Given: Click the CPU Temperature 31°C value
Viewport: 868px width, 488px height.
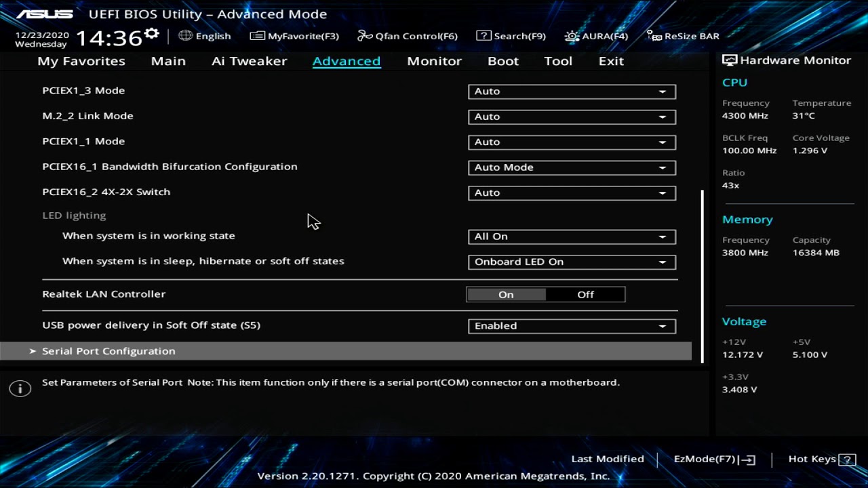Looking at the screenshot, I should 804,116.
